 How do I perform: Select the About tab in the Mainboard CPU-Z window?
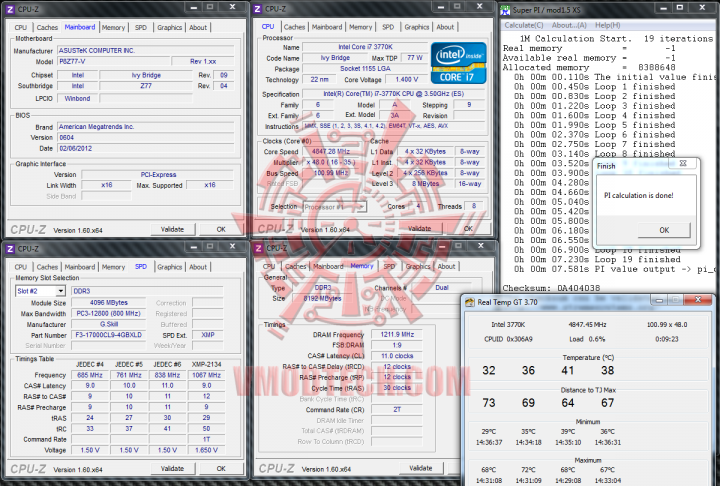click(x=198, y=27)
